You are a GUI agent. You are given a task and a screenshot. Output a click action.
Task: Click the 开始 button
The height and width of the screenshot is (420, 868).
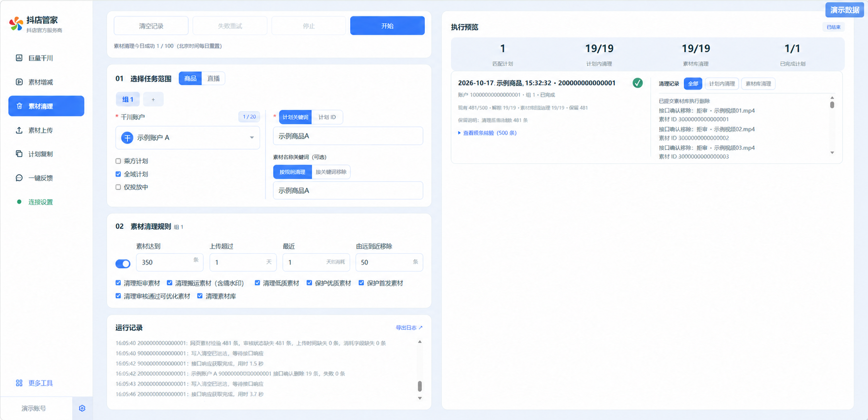point(387,26)
